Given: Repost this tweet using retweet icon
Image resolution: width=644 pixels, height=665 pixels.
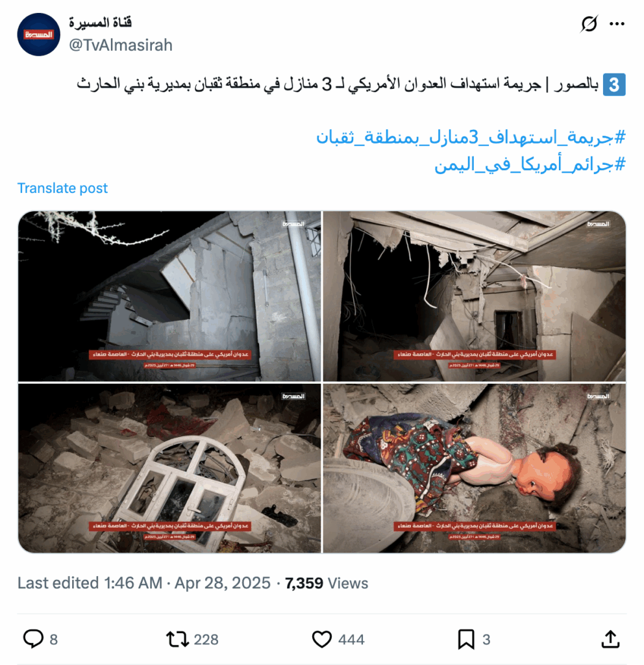Looking at the screenshot, I should click(177, 639).
